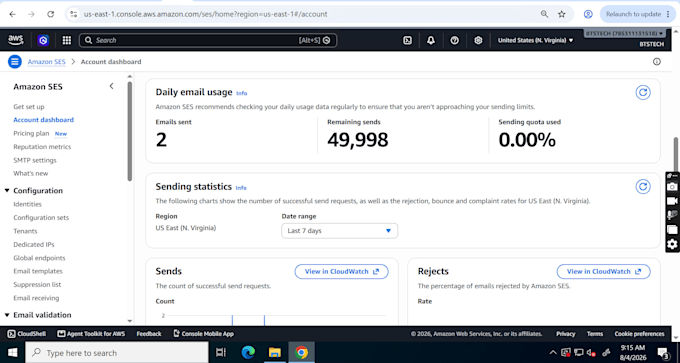Bookmark this page with the star icon

(562, 14)
